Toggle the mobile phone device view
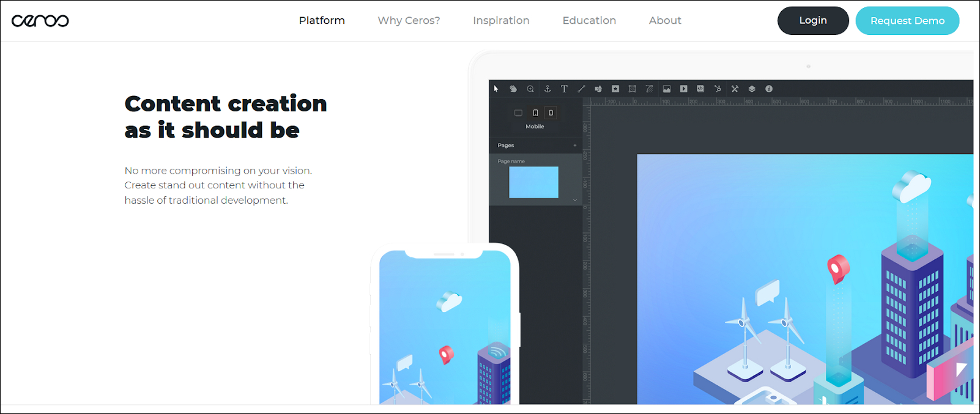The width and height of the screenshot is (980, 414). pos(535,113)
